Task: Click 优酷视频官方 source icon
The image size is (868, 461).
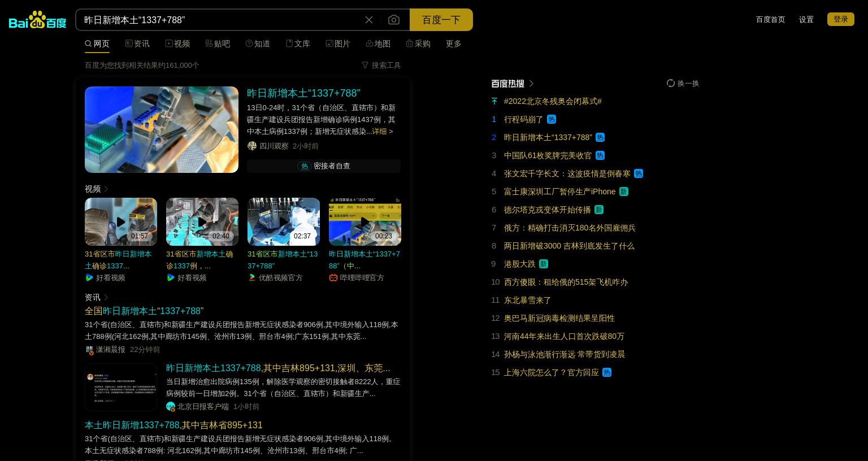Action: pos(252,277)
